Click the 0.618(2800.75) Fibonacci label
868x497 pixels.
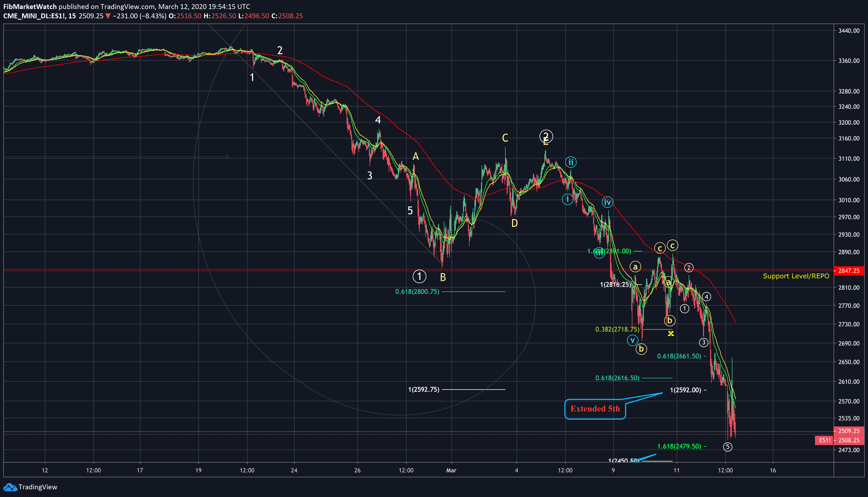pyautogui.click(x=417, y=292)
